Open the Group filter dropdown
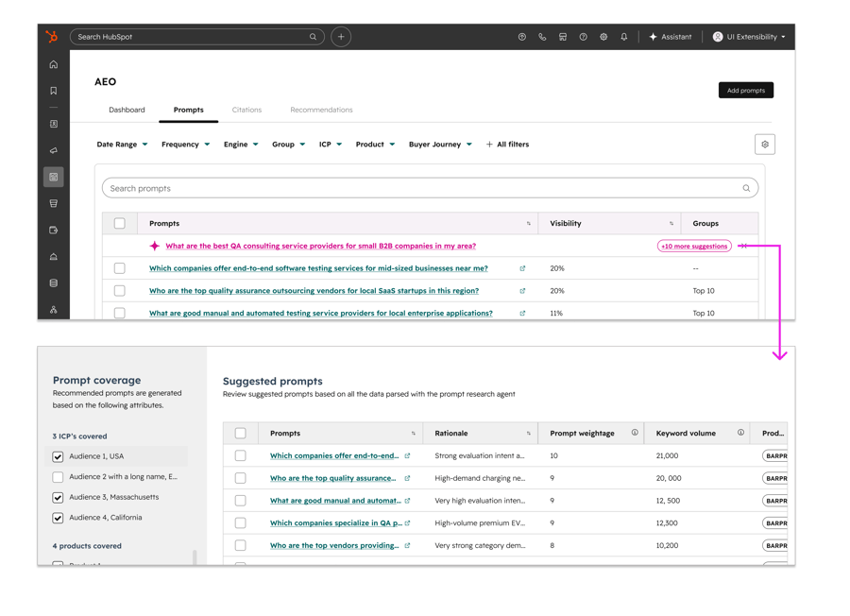The image size is (850, 616). point(288,145)
